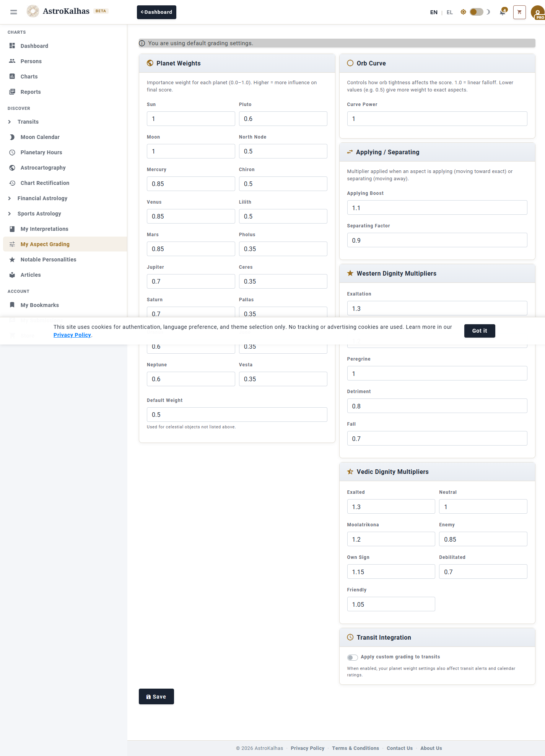Open the shopping cart icon
The width and height of the screenshot is (545, 756).
(x=519, y=12)
